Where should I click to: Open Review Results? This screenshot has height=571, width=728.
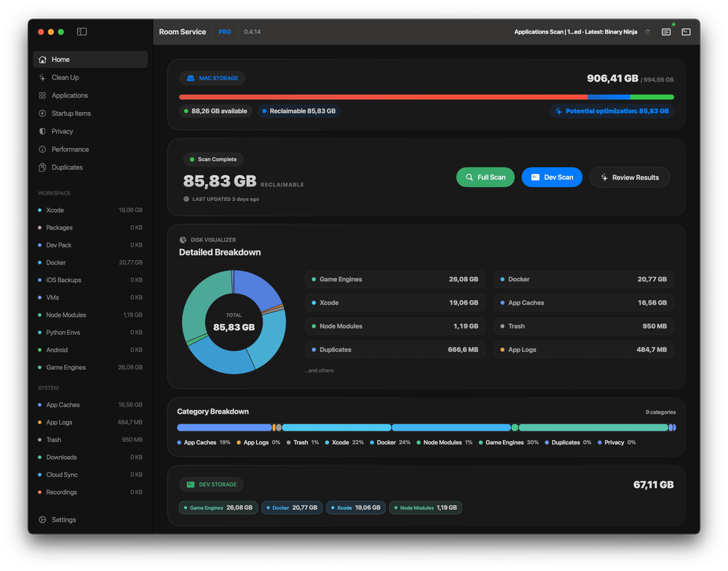[x=630, y=177]
